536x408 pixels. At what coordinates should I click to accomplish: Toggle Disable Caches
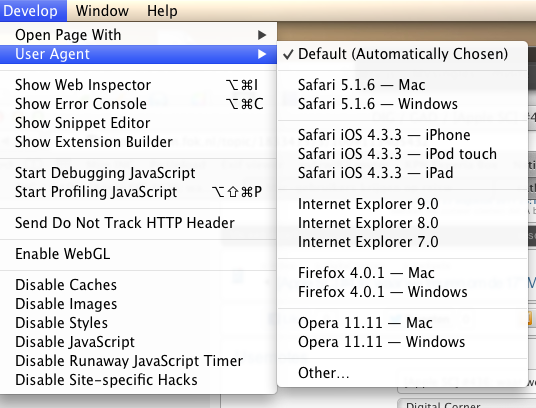(x=138, y=285)
